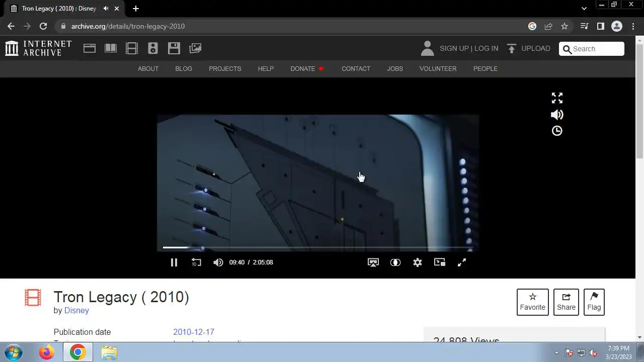
Task: Open the ABOUT menu item
Action: click(148, 68)
